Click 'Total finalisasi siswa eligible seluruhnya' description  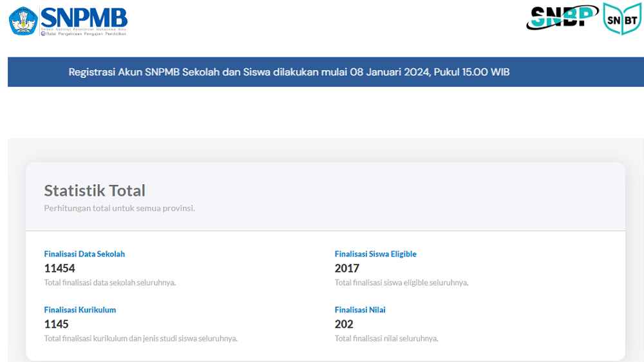point(401,283)
